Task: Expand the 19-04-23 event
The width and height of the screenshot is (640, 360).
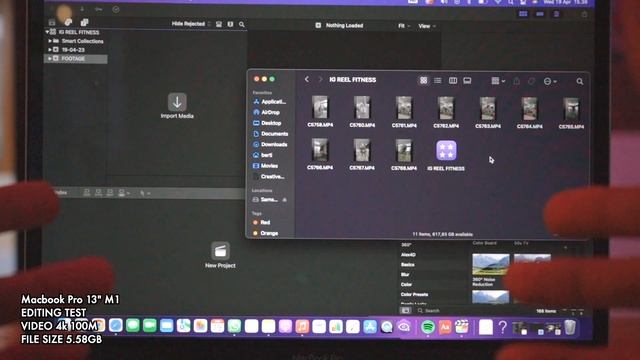Action: coord(50,50)
